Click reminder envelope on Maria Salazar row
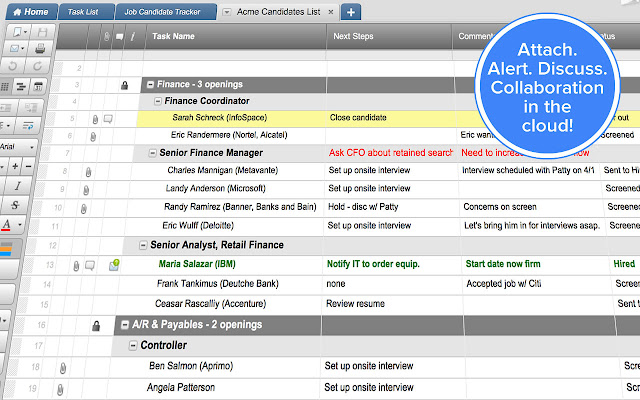 pos(114,265)
